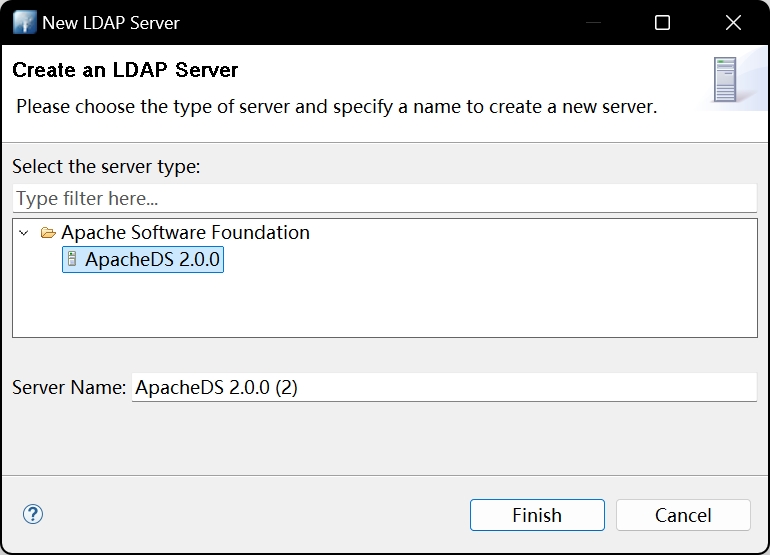Click the ApacheDS 2.0.0 server icon
Screen dimensions: 770x555
(x=71, y=260)
